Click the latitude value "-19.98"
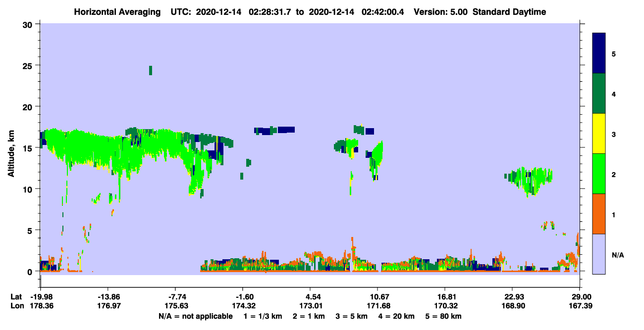 pyautogui.click(x=41, y=297)
